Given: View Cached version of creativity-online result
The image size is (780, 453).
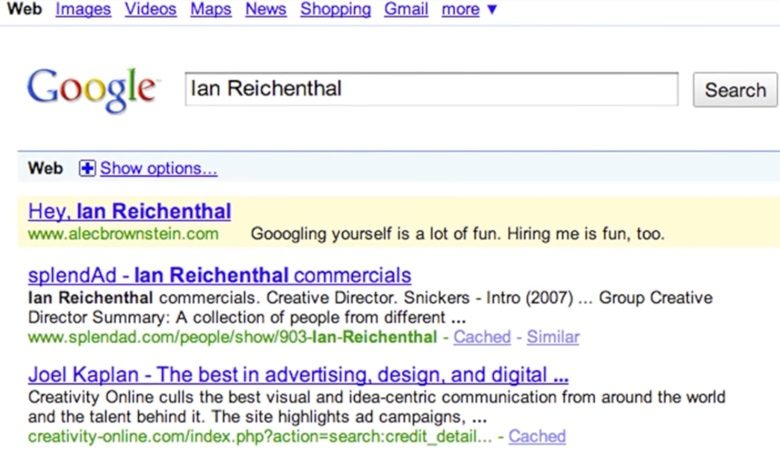Looking at the screenshot, I should [537, 437].
